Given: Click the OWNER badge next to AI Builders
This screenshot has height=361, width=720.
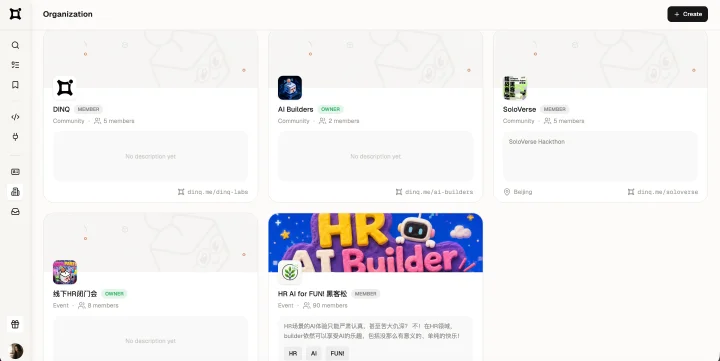Looking at the screenshot, I should pyautogui.click(x=331, y=109).
